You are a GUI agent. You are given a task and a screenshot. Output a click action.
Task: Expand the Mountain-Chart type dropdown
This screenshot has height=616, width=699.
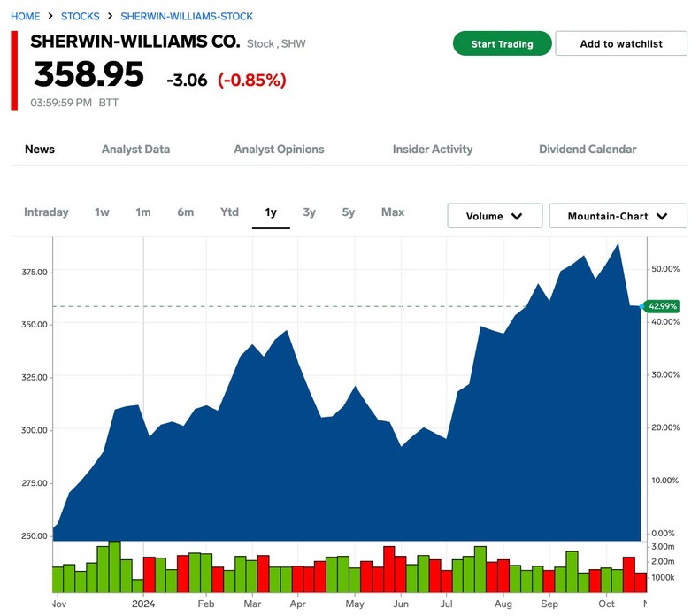point(618,216)
